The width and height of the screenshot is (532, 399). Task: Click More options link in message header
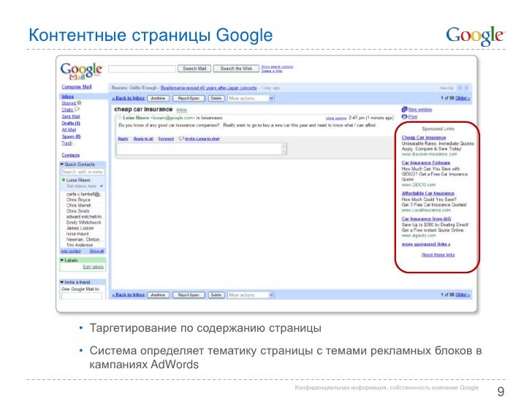[336, 118]
